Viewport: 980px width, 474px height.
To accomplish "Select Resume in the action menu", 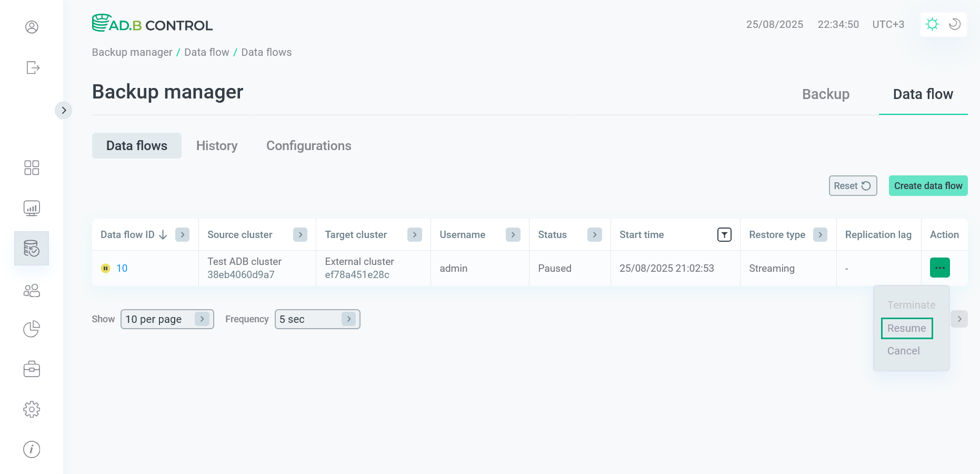I will coord(906,328).
